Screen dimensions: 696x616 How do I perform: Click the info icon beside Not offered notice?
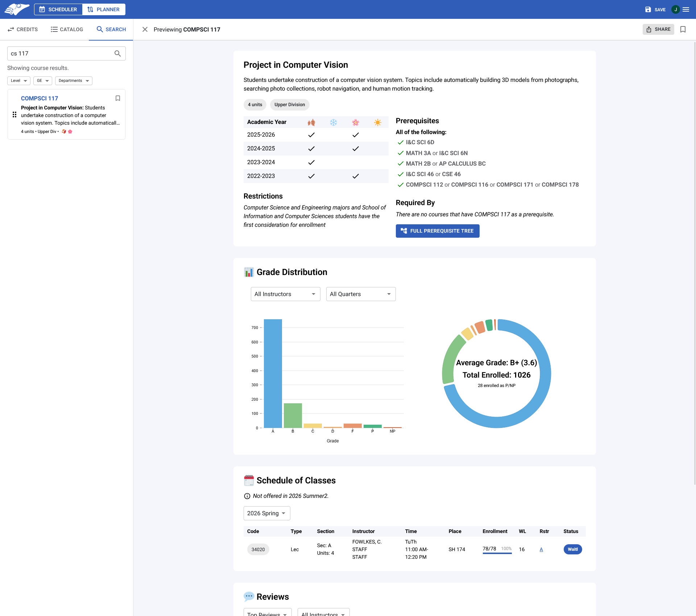point(247,496)
